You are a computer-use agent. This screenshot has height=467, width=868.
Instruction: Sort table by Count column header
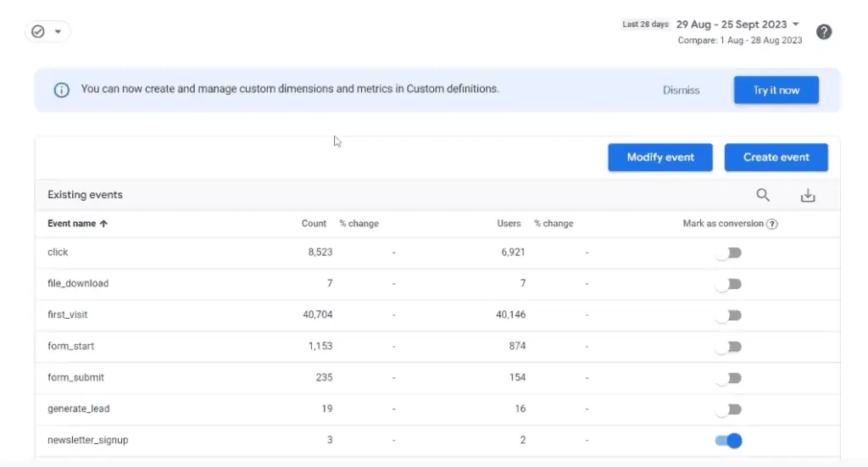pos(314,224)
